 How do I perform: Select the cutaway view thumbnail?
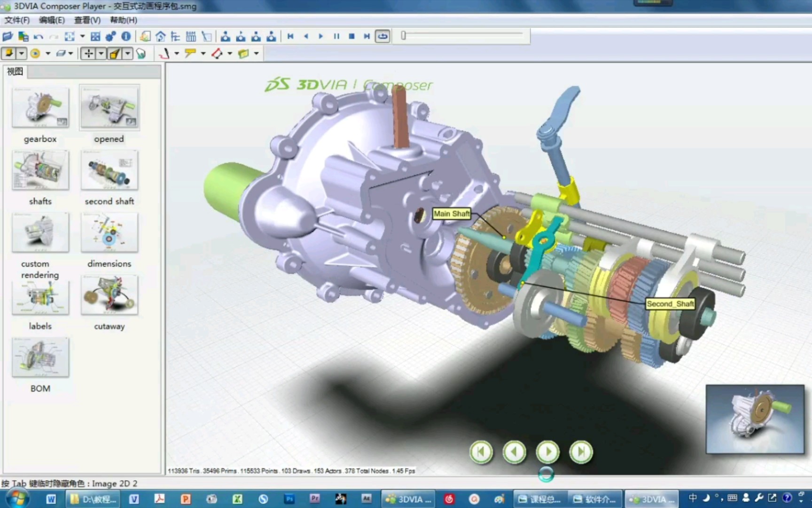[109, 295]
